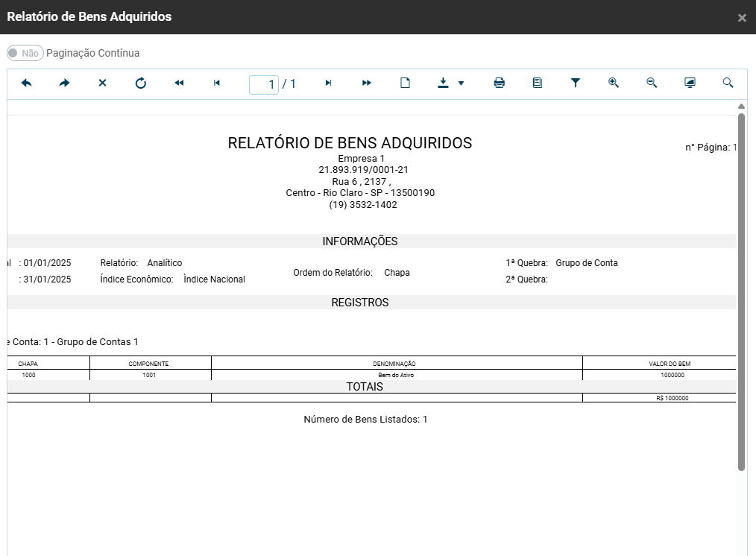Print the report using the printer icon
756x556 pixels.
[x=500, y=83]
